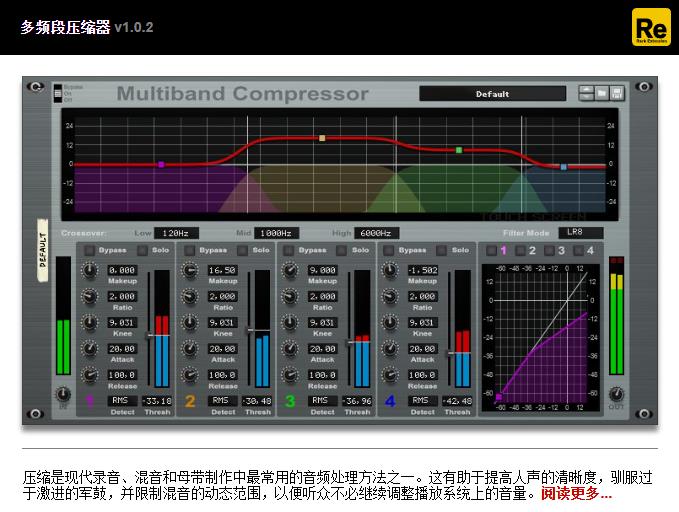Adjust the band 1 Release knob
Image resolution: width=679 pixels, height=512 pixels.
pyautogui.click(x=90, y=375)
